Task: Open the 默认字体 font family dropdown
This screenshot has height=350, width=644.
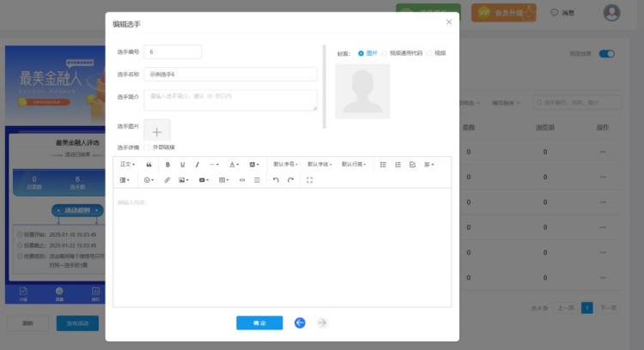Action: [319, 164]
